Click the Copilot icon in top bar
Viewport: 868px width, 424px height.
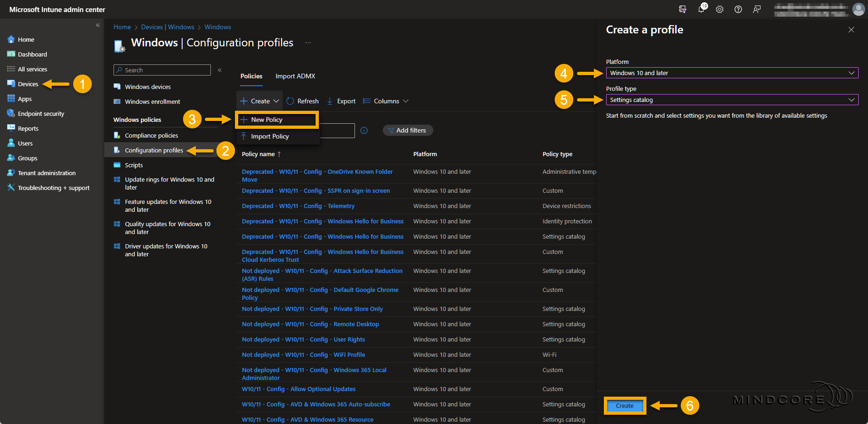coord(683,9)
